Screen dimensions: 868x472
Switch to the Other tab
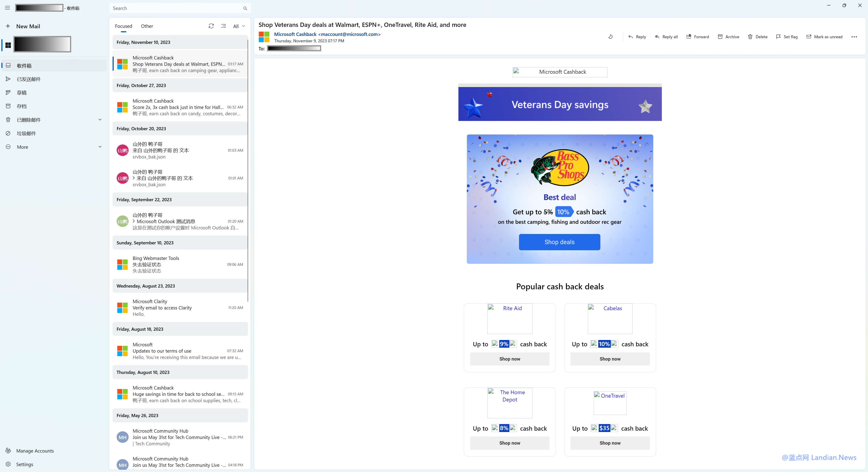146,26
